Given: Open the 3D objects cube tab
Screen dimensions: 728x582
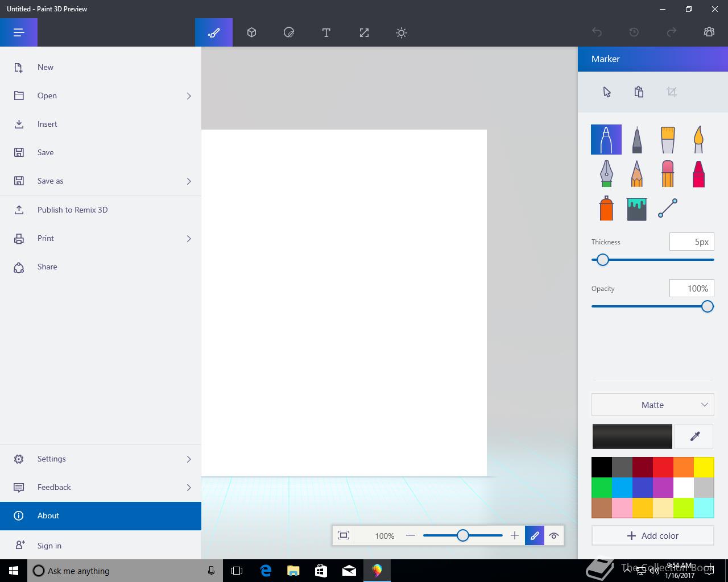Looking at the screenshot, I should [251, 32].
